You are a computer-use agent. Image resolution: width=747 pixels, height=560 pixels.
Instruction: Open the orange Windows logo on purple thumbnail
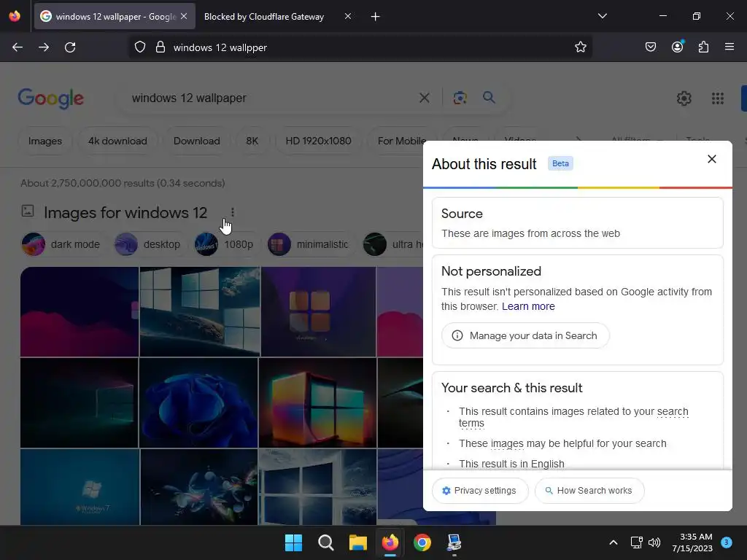[318, 311]
